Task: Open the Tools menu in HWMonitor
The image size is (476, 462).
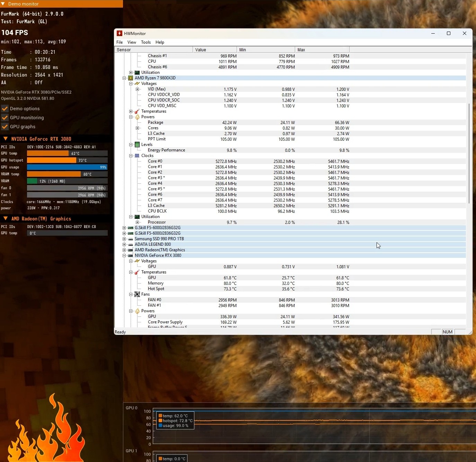Action: click(146, 42)
